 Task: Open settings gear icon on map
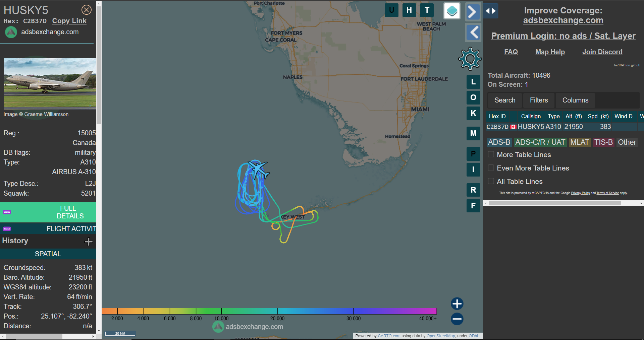[x=470, y=59]
